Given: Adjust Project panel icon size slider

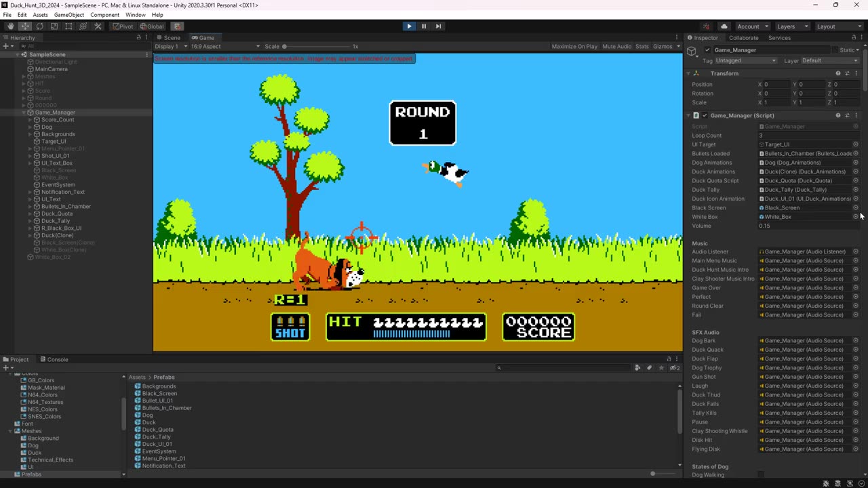Looking at the screenshot, I should click(x=652, y=474).
